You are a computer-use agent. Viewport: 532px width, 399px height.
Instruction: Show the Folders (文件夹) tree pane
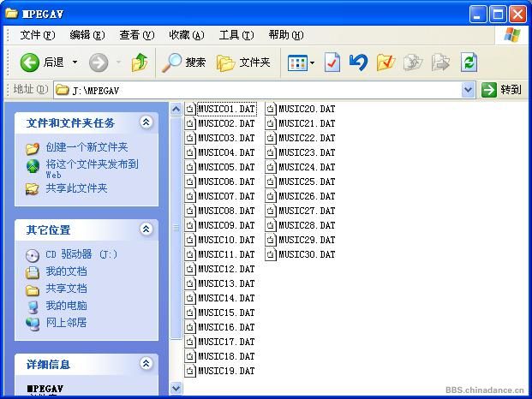(x=243, y=63)
